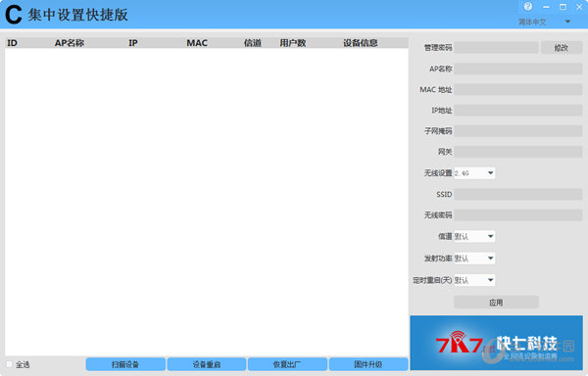Open the 信道 channel dropdown in settings
Viewport: 588px width, 376px height.
tap(474, 236)
